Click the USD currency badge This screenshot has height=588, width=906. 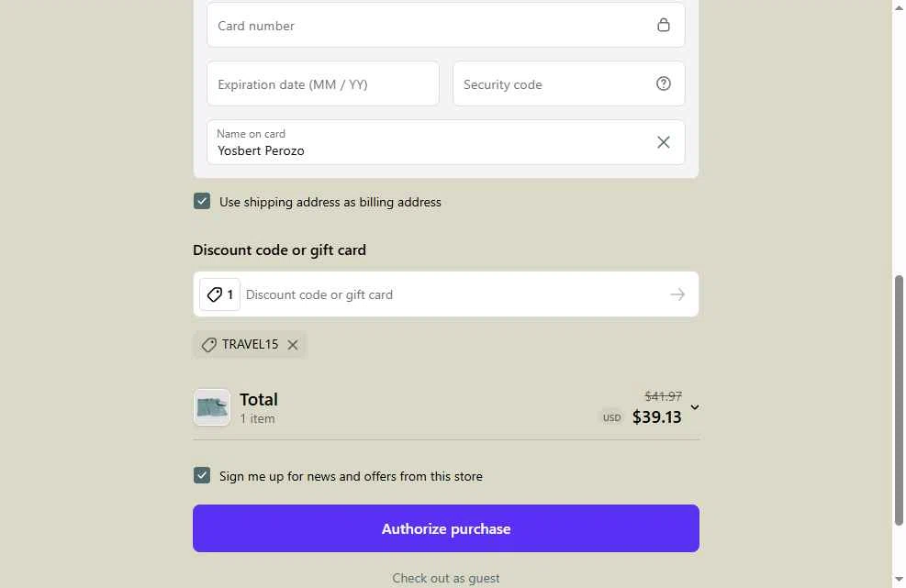[x=611, y=417]
